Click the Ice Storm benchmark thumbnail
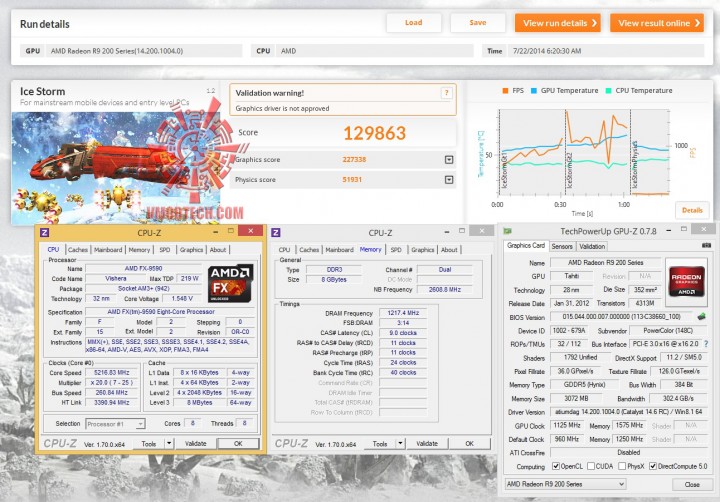Image resolution: width=720 pixels, height=502 pixels. coord(115,168)
